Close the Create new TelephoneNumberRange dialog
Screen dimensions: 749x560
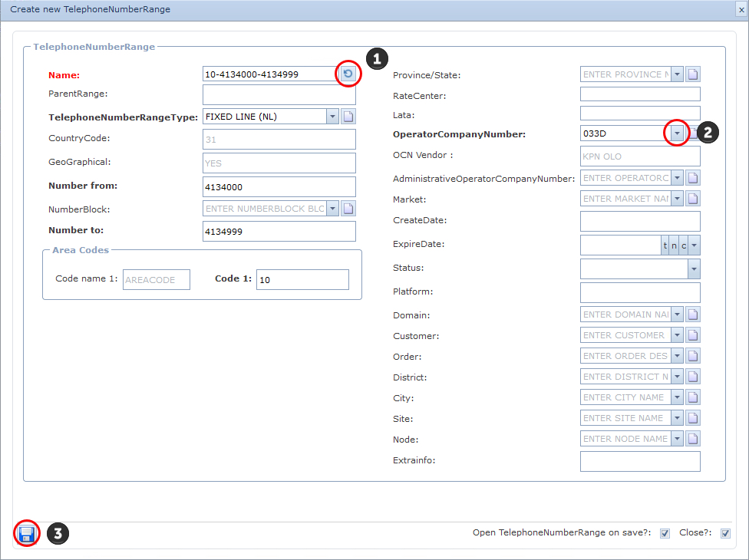741,10
